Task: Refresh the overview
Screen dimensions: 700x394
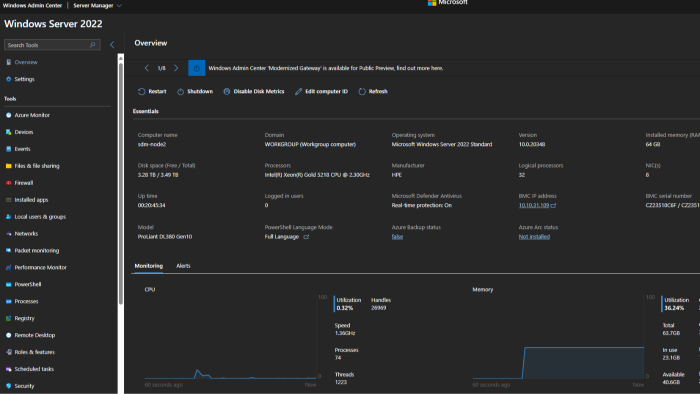Action: coord(373,91)
